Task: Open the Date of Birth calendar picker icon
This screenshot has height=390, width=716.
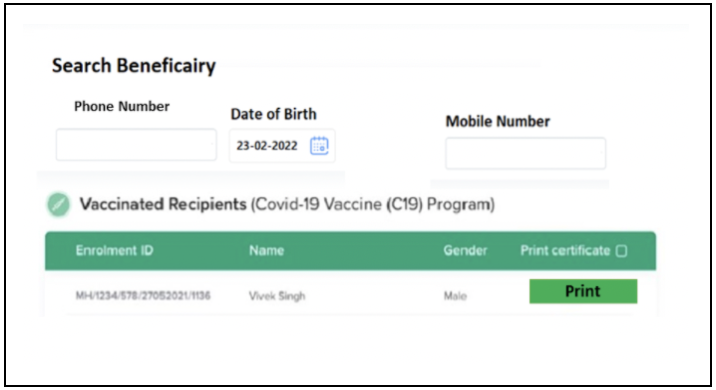Action: (x=319, y=146)
